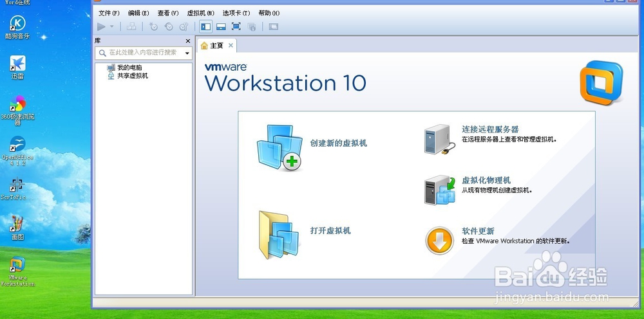644x319 pixels.
Task: Open the 虚拟机(M) menu
Action: coord(201,13)
